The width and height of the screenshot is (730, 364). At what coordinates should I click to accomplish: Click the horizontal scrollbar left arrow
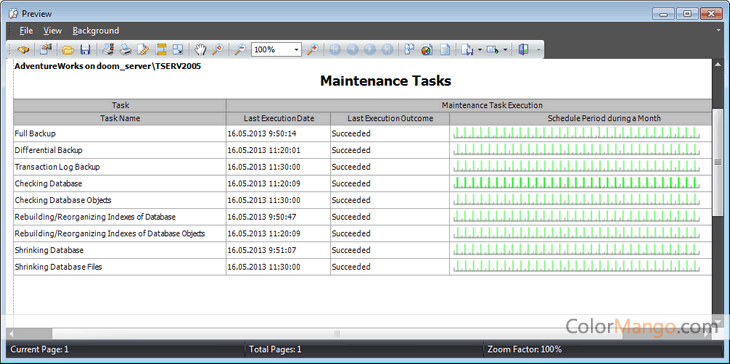[11, 334]
